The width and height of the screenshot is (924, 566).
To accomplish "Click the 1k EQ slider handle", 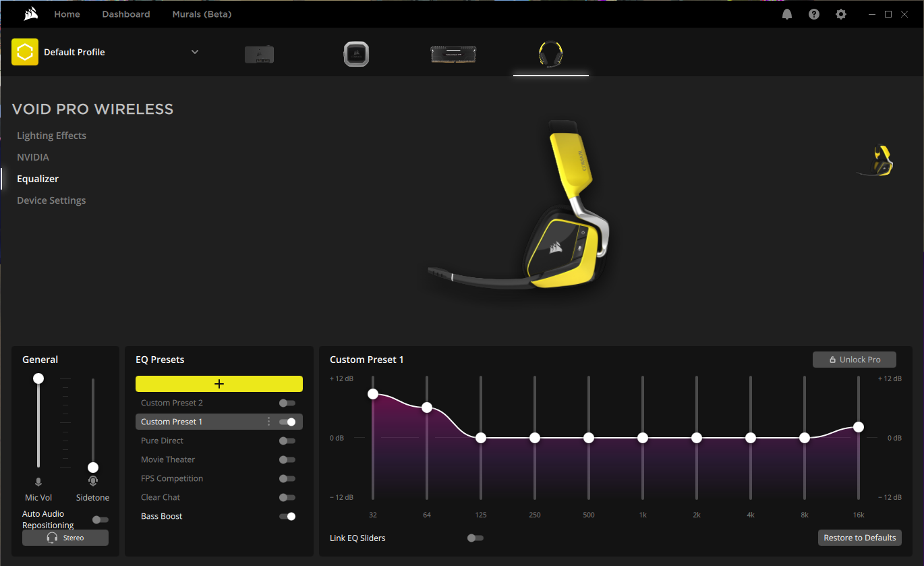I will coord(643,438).
